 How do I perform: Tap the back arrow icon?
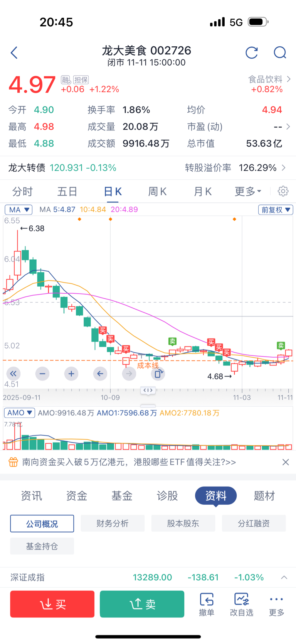(x=14, y=53)
